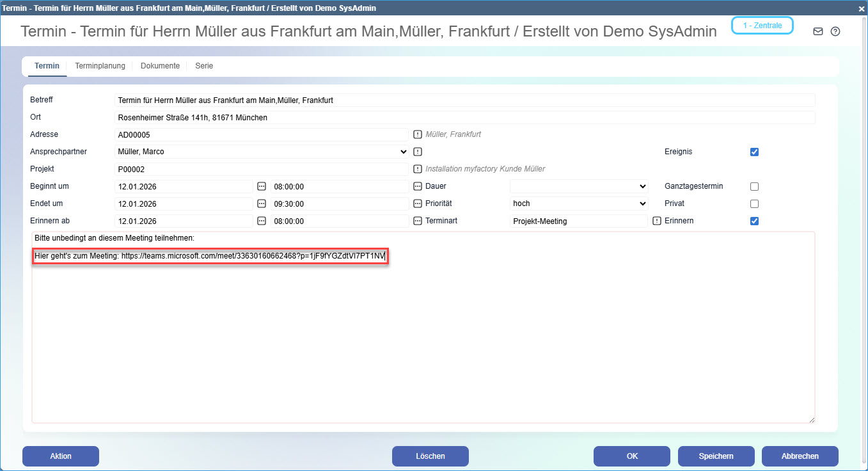This screenshot has height=471, width=868.
Task: Click the Endet um time field 09:30:00
Action: pyautogui.click(x=340, y=204)
